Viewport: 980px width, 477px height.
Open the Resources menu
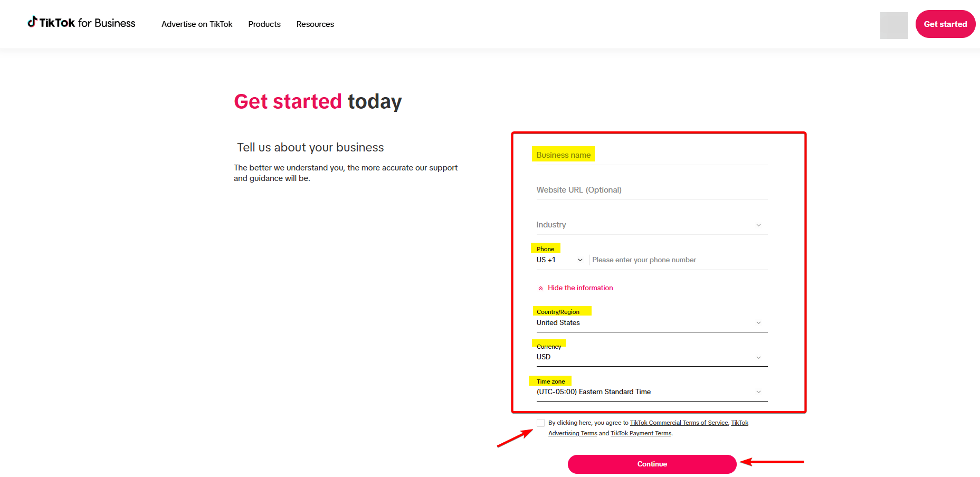click(x=315, y=24)
